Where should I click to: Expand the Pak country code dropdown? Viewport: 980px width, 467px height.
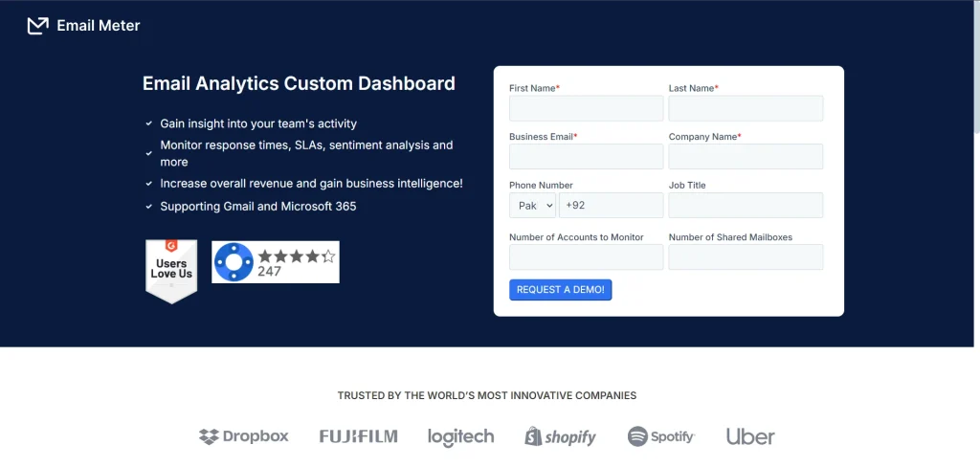532,205
